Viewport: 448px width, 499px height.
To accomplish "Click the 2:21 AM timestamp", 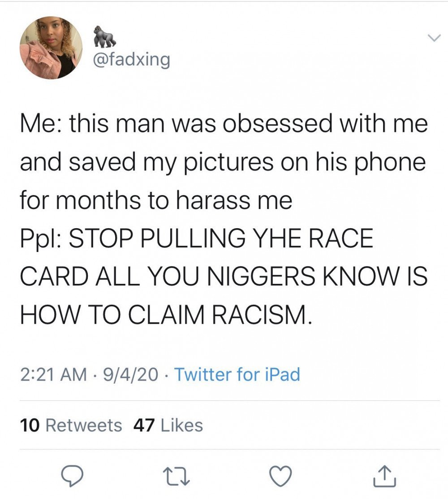I will click(x=53, y=374).
